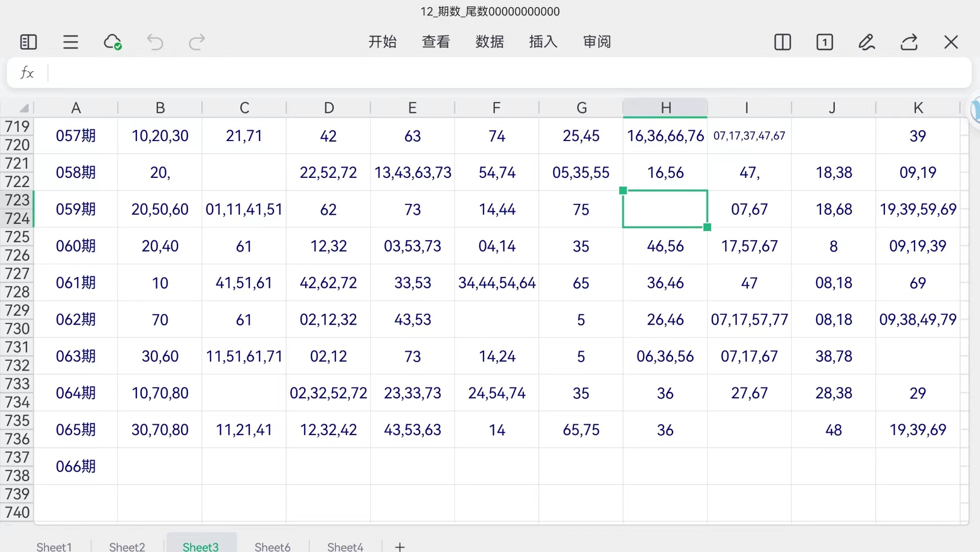980x552 pixels.
Task: Add a new sheet with plus icon
Action: pyautogui.click(x=400, y=546)
